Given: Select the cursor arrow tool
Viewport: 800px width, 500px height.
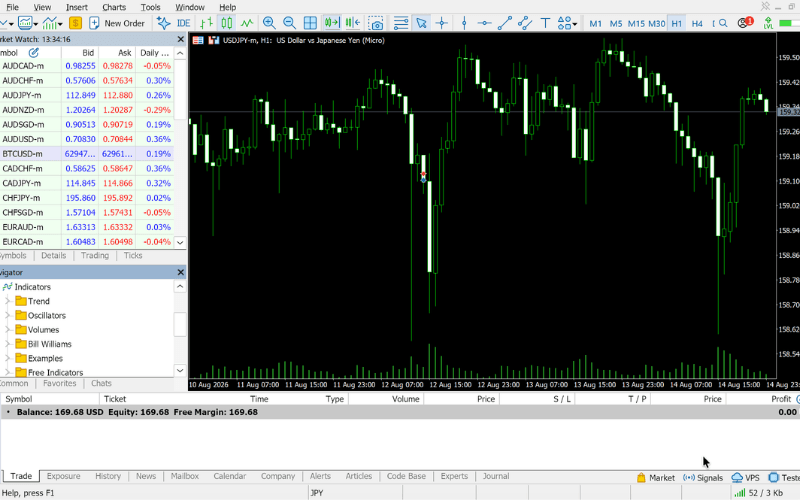Looking at the screenshot, I should coord(421,23).
